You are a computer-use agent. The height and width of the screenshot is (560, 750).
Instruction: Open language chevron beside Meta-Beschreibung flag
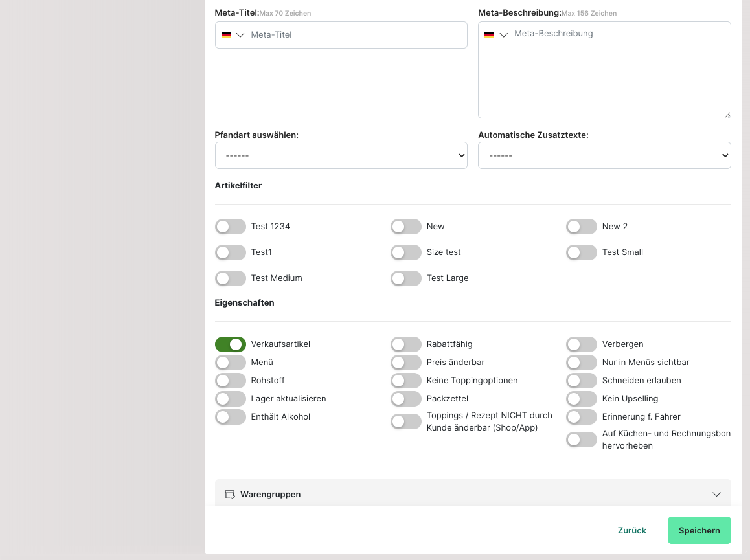pyautogui.click(x=504, y=35)
